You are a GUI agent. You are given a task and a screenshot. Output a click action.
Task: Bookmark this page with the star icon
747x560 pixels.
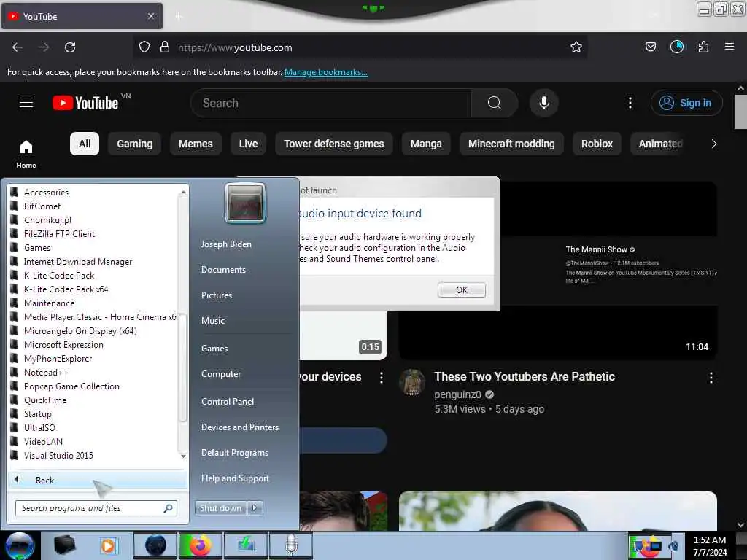[576, 47]
